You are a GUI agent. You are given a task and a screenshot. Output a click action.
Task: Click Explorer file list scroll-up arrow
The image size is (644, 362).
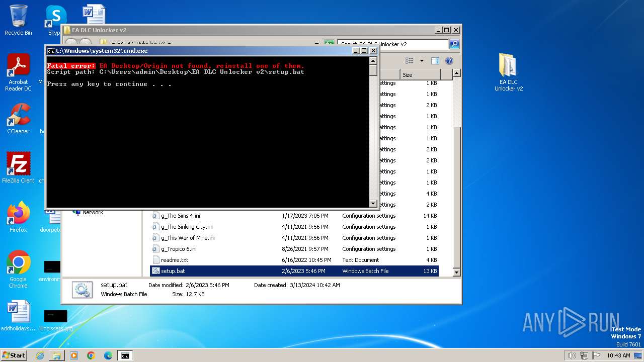[456, 73]
